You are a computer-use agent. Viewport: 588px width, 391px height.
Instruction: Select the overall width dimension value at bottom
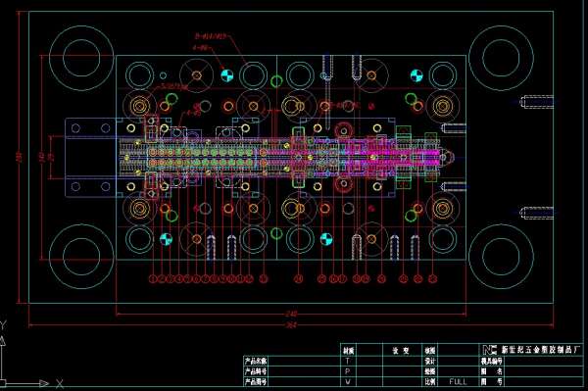coord(291,325)
